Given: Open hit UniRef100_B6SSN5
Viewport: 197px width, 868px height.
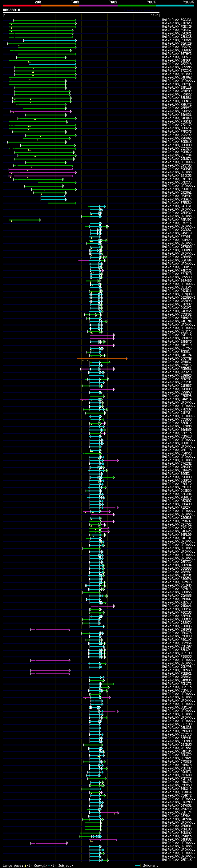Looking at the screenshot, I should 177,67.
